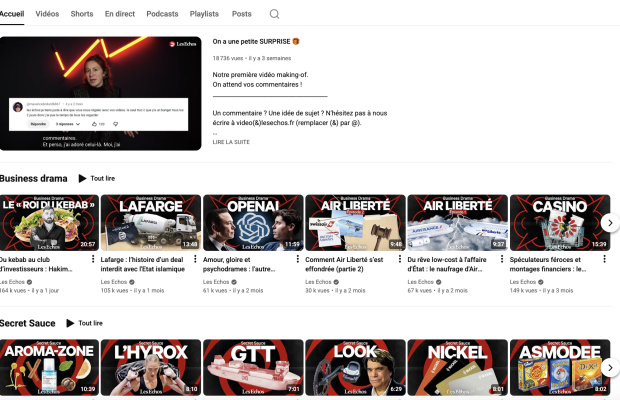The width and height of the screenshot is (620, 400).
Task: Expand description with LIRE LA SUITE
Action: [x=231, y=142]
